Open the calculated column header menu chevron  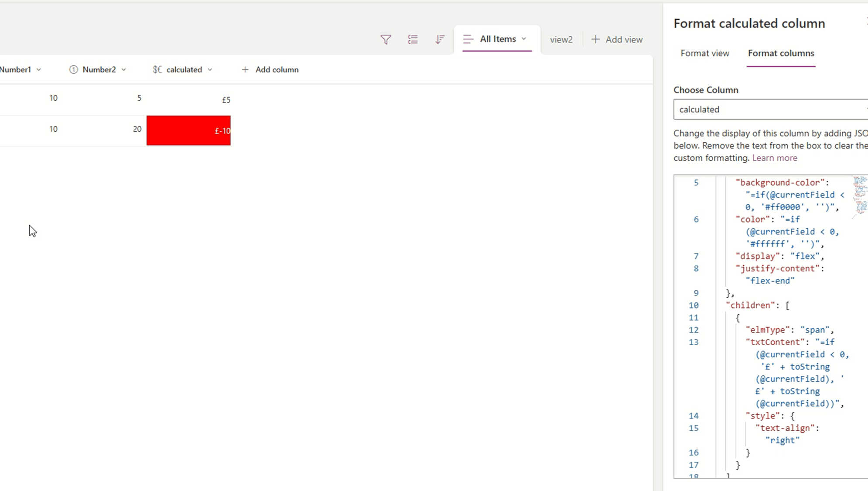(210, 70)
